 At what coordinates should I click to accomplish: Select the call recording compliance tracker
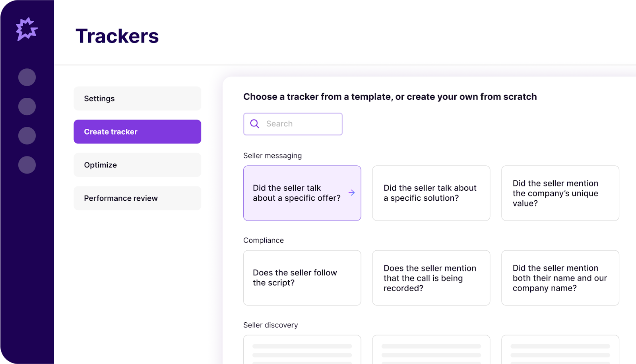(431, 278)
